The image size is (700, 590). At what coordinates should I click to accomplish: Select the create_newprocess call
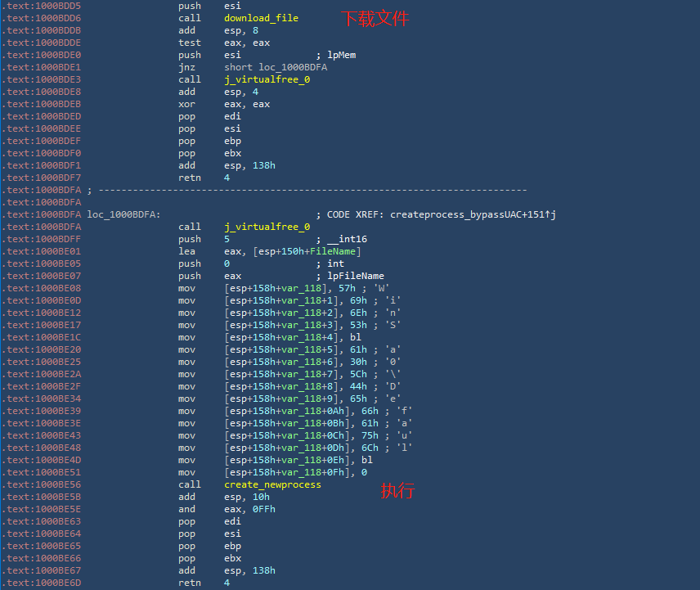272,484
